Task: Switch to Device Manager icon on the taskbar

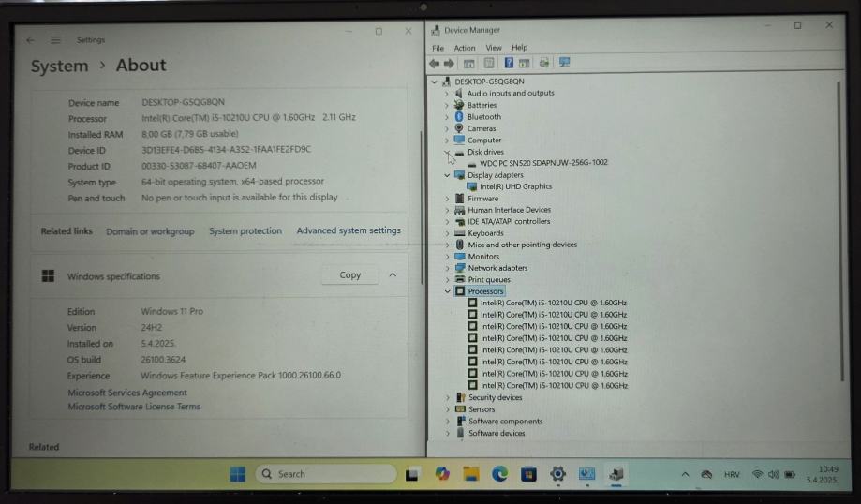Action: pyautogui.click(x=616, y=474)
